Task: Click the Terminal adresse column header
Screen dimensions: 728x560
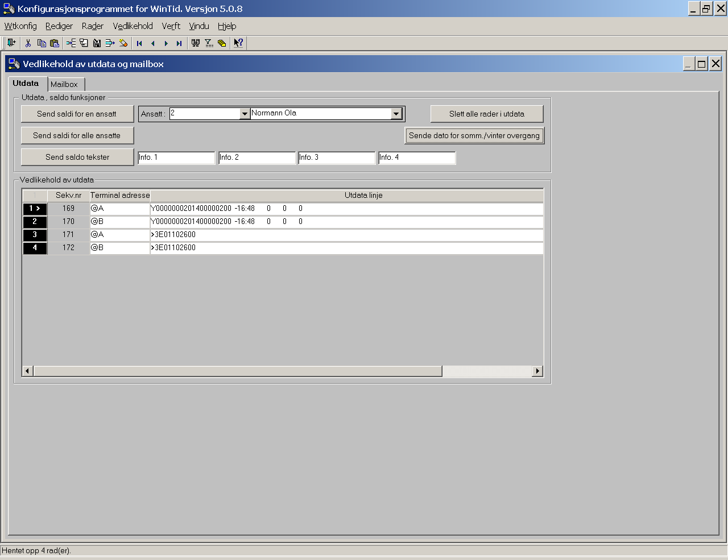Action: point(120,195)
